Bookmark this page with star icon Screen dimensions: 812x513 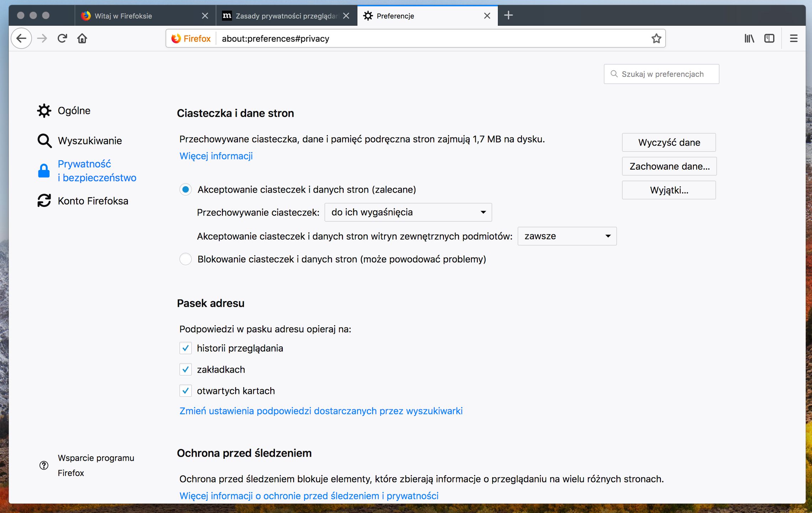[656, 38]
